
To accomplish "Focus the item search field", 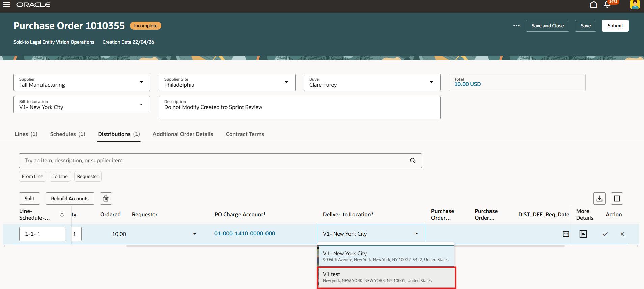I will pyautogui.click(x=220, y=161).
